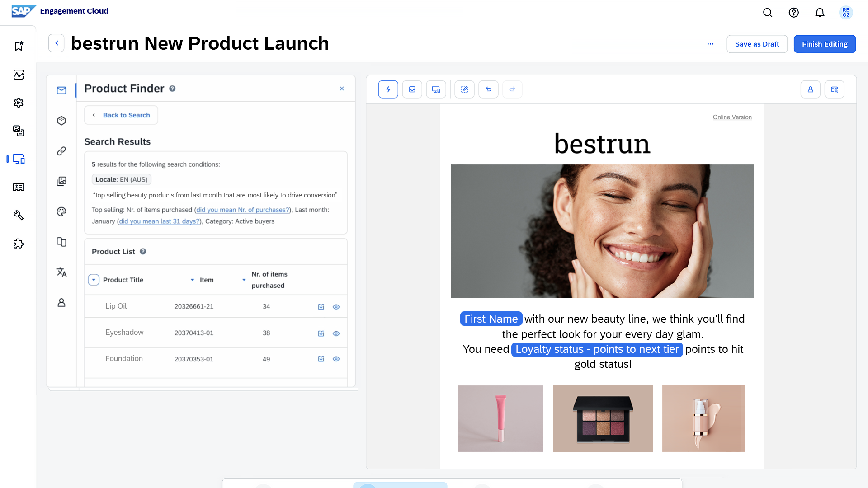This screenshot has height=488, width=868.
Task: Click the Product List help icon
Action: (x=143, y=251)
